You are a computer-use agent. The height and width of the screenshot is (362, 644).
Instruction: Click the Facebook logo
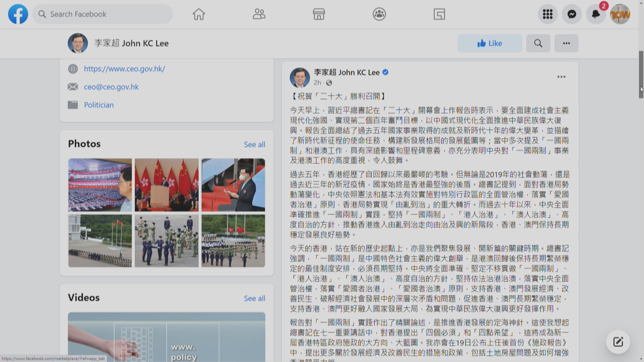[18, 14]
